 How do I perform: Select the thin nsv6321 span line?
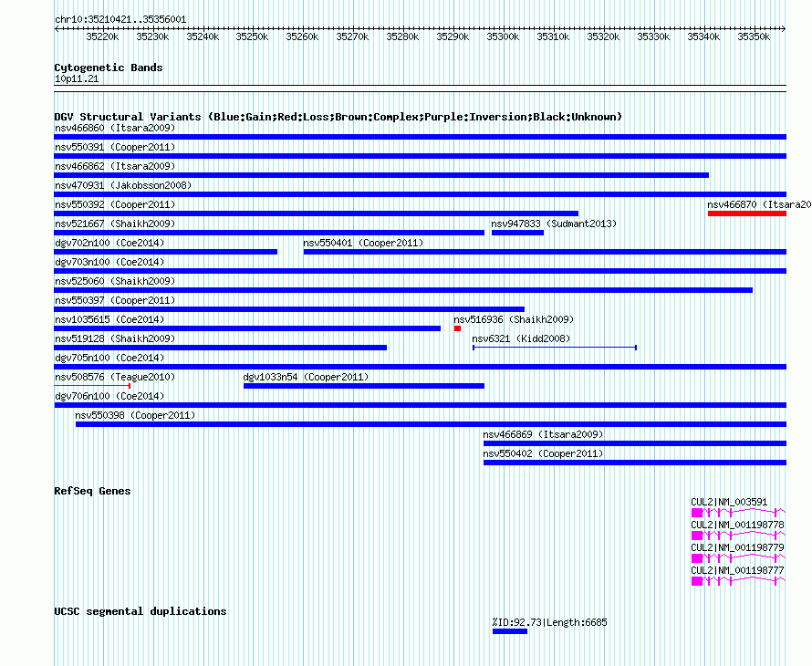pos(554,348)
